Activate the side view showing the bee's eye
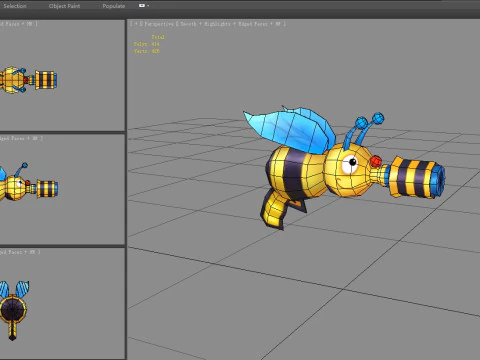The width and height of the screenshot is (480, 360). click(x=29, y=182)
